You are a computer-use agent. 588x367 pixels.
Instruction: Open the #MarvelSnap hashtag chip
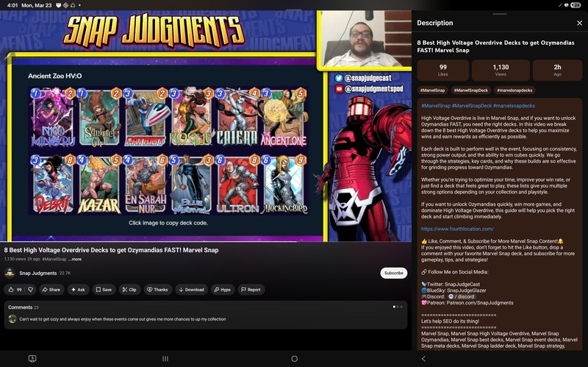[432, 90]
